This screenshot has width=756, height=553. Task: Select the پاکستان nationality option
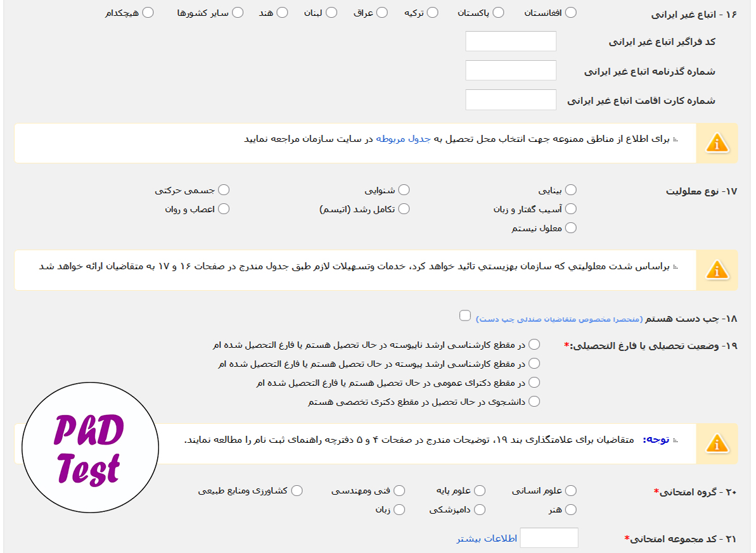(499, 13)
